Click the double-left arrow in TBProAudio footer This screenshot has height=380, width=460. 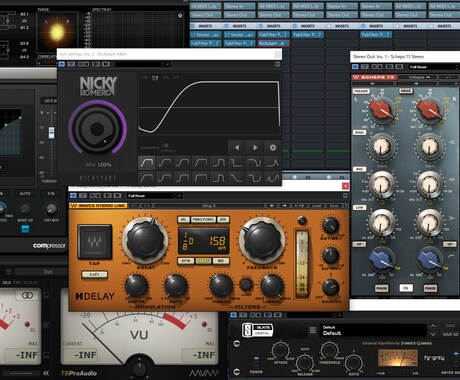tap(46, 373)
